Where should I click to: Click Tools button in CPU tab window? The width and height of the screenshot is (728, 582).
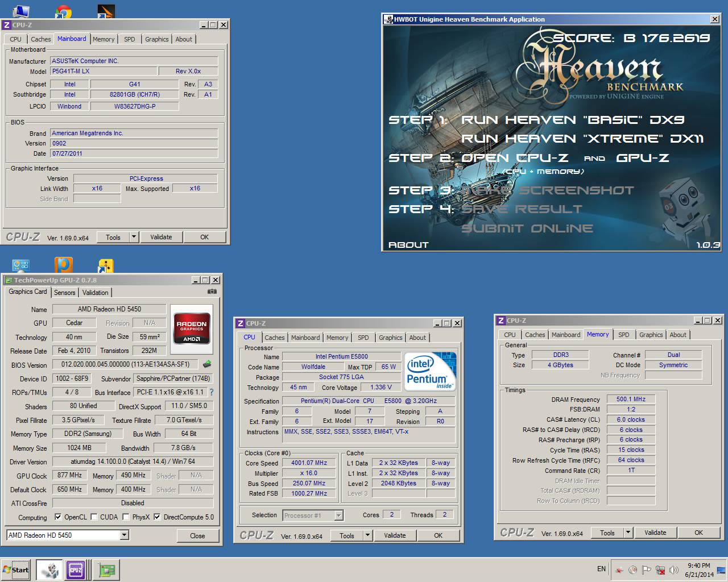click(x=347, y=535)
